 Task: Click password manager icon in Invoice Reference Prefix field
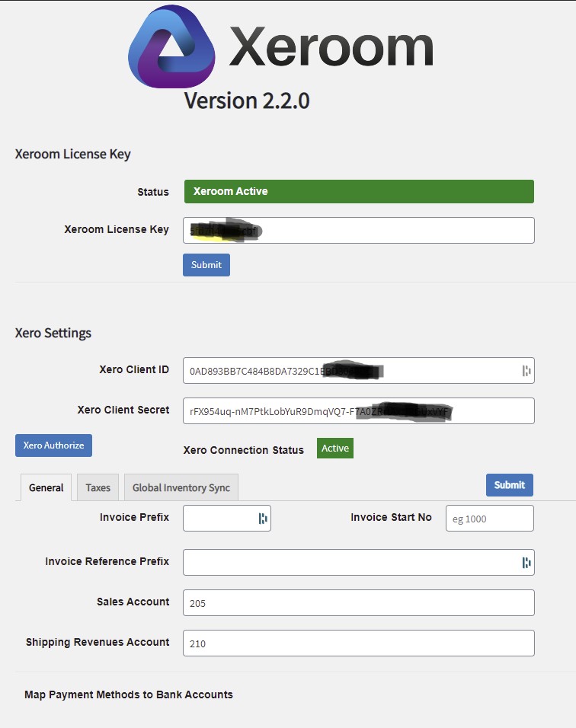tap(526, 563)
